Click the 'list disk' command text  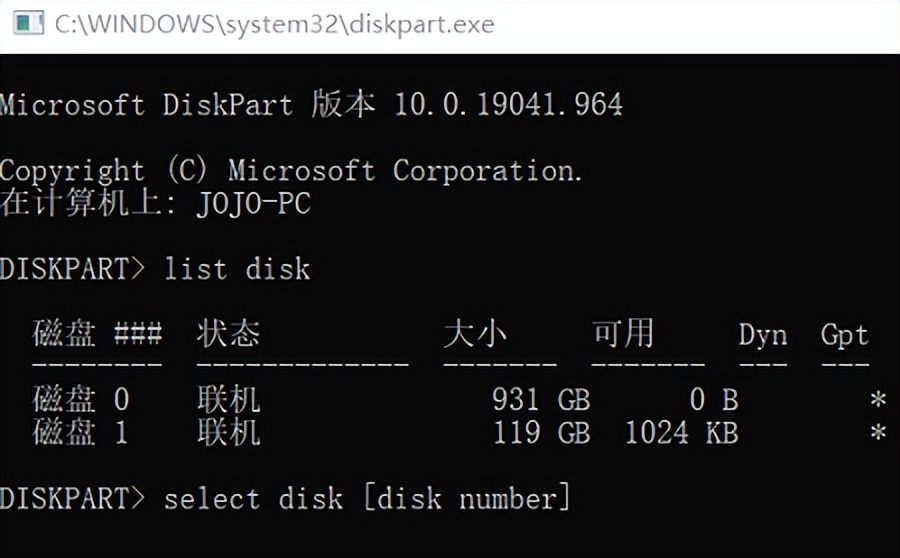[237, 269]
